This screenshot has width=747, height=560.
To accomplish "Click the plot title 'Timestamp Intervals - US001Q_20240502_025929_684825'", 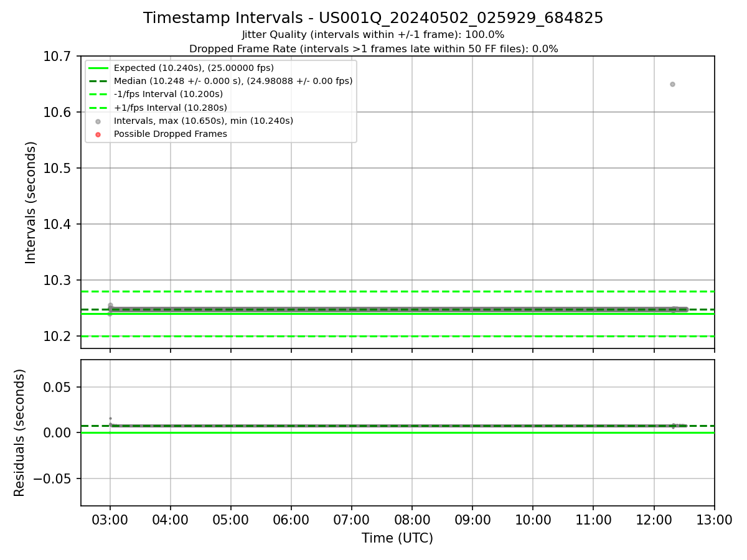I will click(x=373, y=18).
